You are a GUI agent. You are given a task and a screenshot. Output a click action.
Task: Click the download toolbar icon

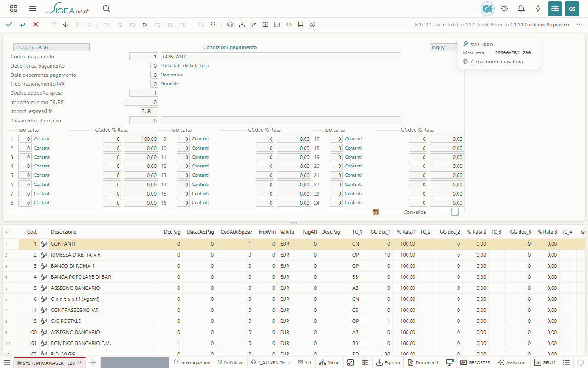tap(242, 24)
